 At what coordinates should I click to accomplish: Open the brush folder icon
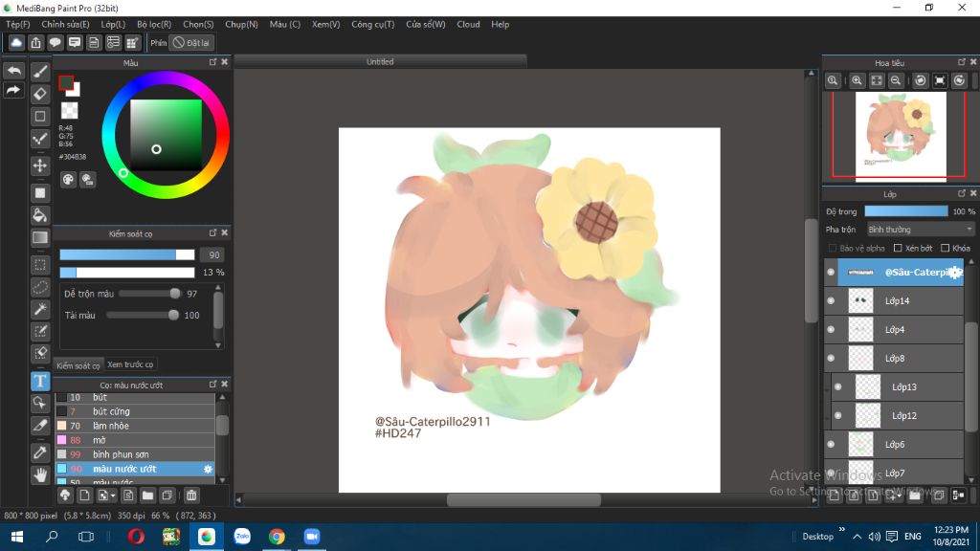(x=147, y=496)
